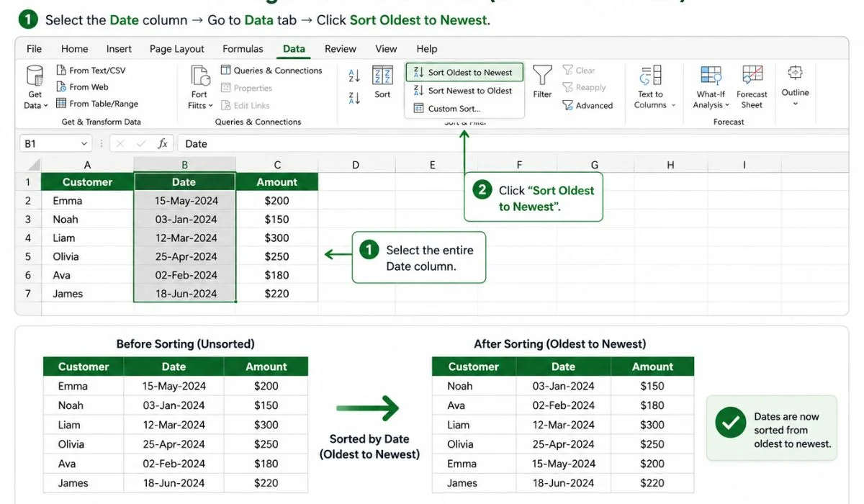Click the Edit Links button

point(245,105)
